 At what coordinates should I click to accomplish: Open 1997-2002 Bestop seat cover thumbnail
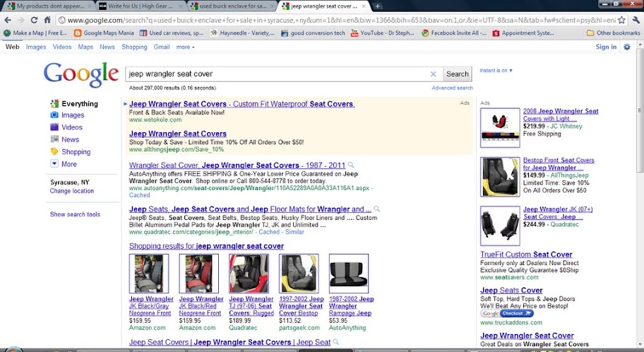[299, 274]
